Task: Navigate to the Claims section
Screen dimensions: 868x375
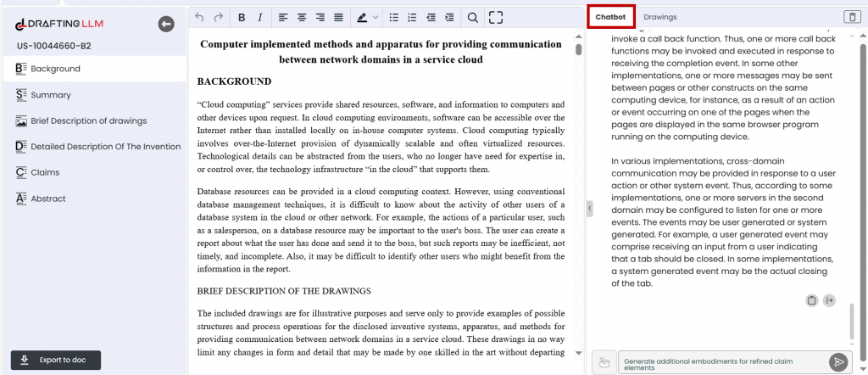Action: point(95,172)
